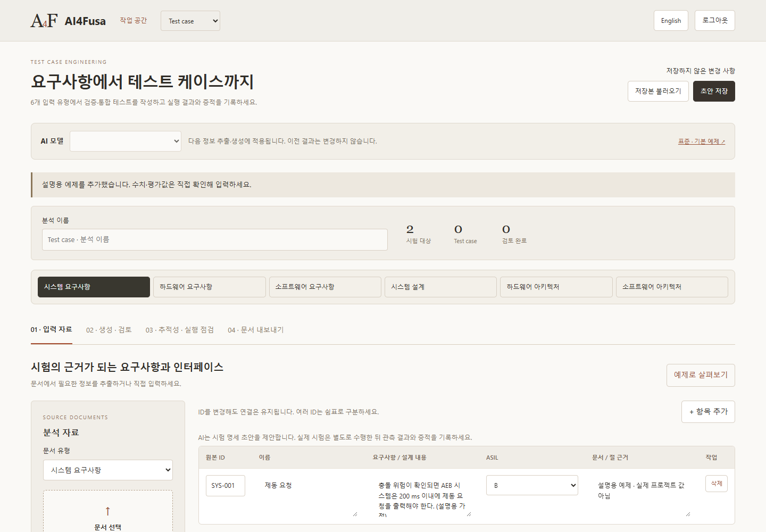Switch language to English

[x=671, y=21]
